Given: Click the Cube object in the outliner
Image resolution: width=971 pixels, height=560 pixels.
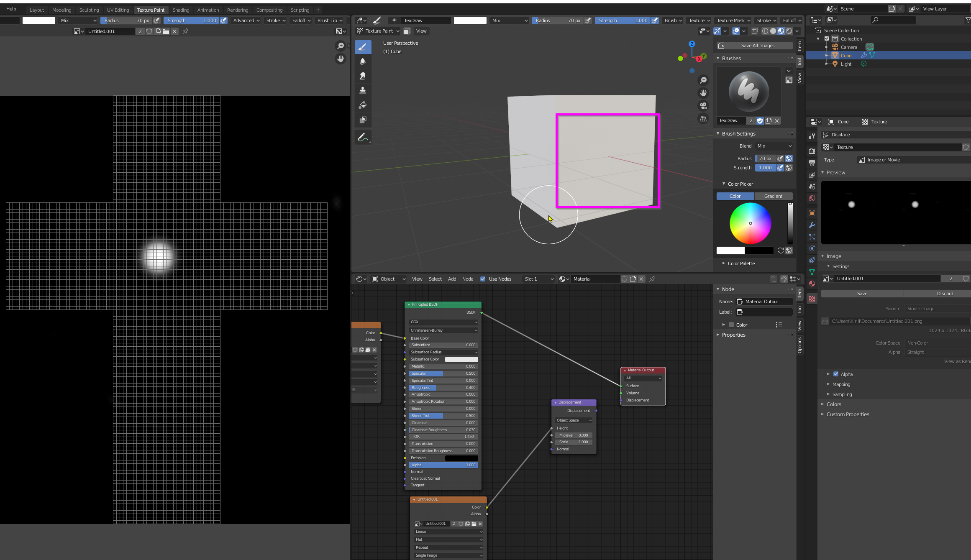Looking at the screenshot, I should [x=846, y=56].
